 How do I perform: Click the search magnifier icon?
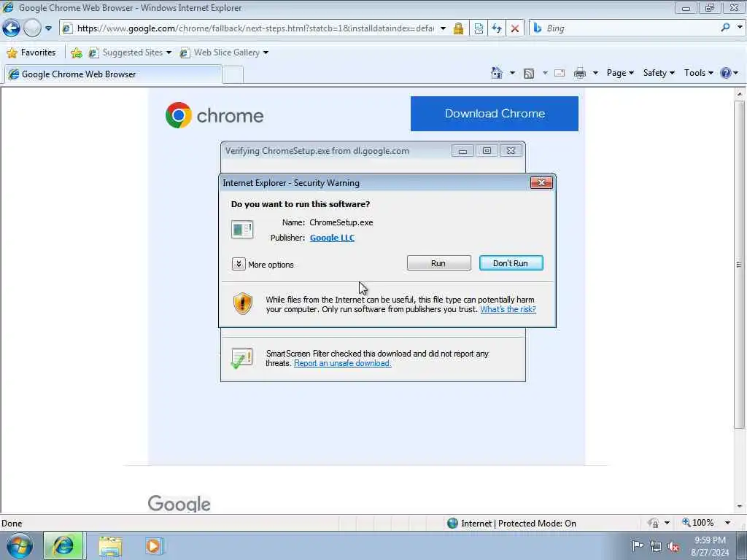pyautogui.click(x=725, y=28)
